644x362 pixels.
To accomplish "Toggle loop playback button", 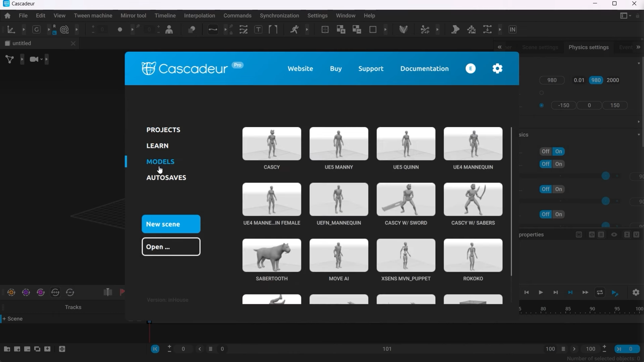I will [x=600, y=293].
